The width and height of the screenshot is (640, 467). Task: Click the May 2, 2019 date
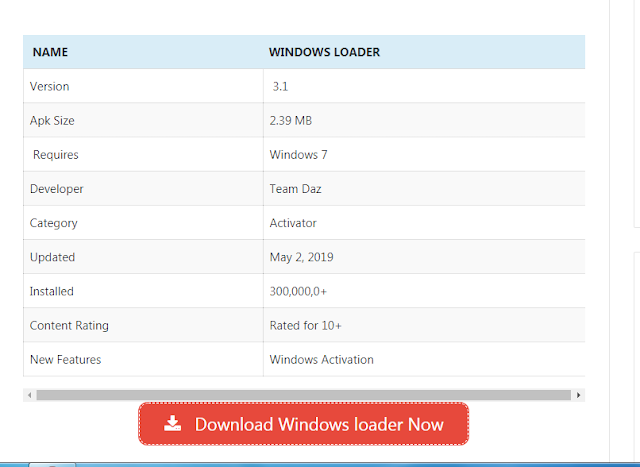(x=302, y=257)
